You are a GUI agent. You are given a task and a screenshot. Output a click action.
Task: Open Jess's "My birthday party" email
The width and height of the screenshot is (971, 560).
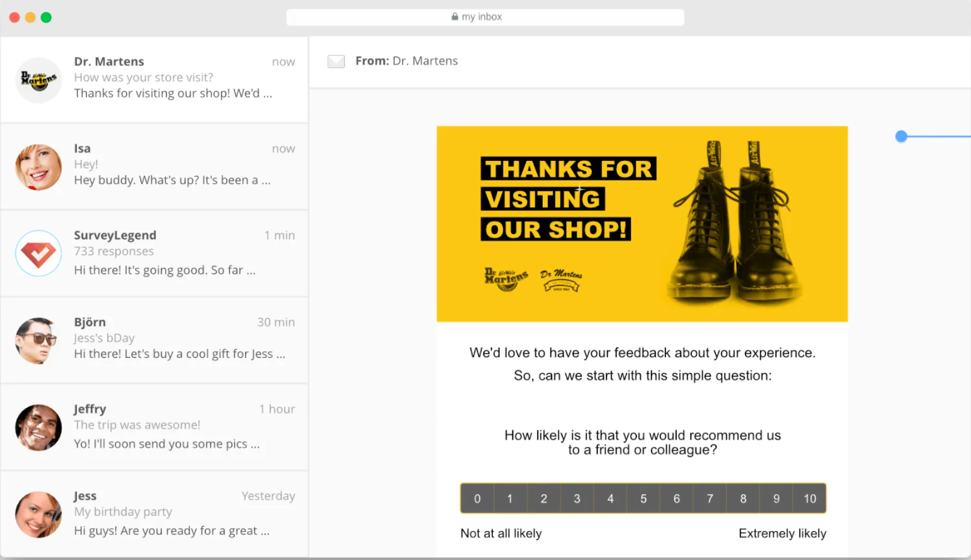pos(154,514)
